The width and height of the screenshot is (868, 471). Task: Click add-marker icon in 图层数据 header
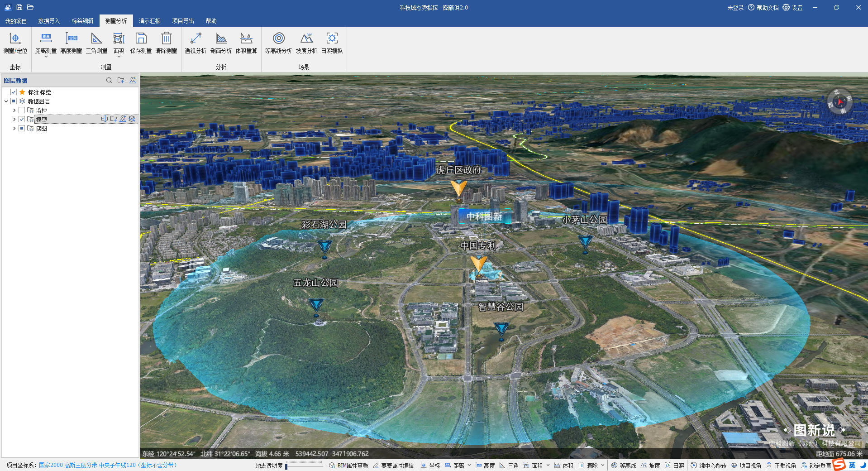point(133,80)
